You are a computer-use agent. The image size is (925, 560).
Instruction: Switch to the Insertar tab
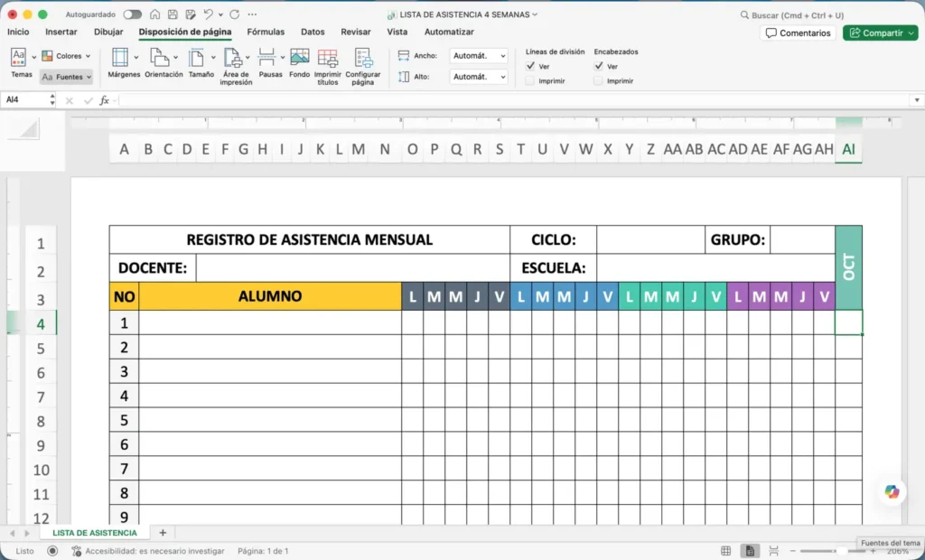tap(61, 32)
